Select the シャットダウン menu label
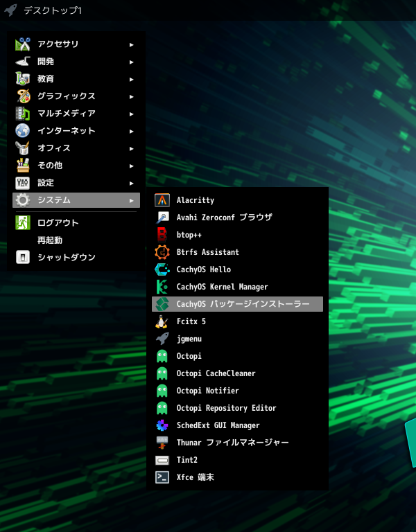416x532 pixels. pyautogui.click(x=67, y=257)
